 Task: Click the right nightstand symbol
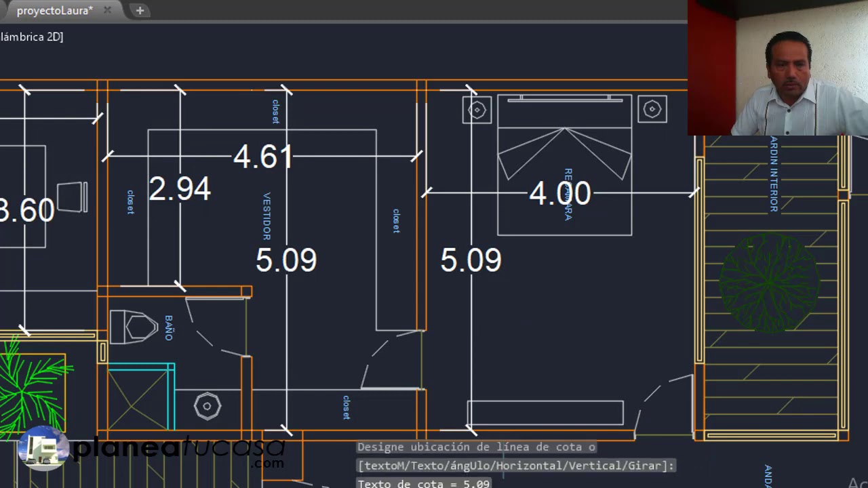652,109
